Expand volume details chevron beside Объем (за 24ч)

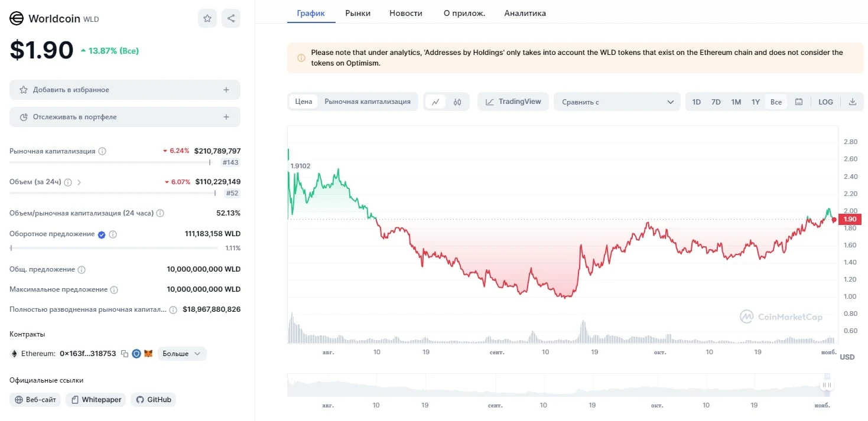pos(79,182)
